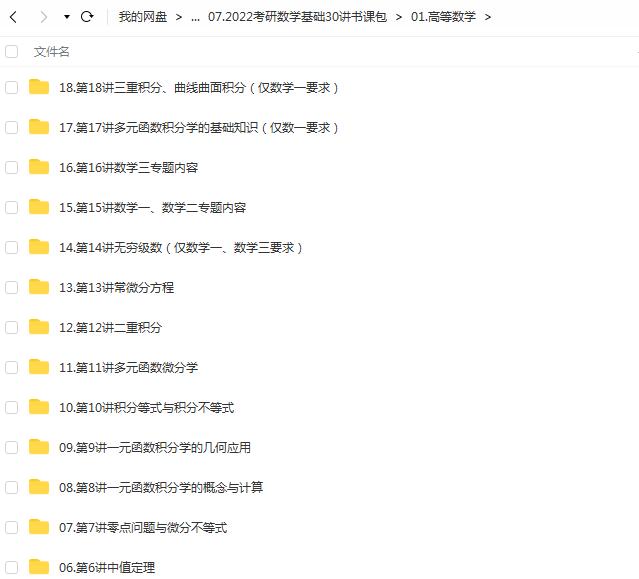
Task: Navigate to 07.2022考研数学基础30讲书课包 breadcrumb
Action: click(296, 17)
